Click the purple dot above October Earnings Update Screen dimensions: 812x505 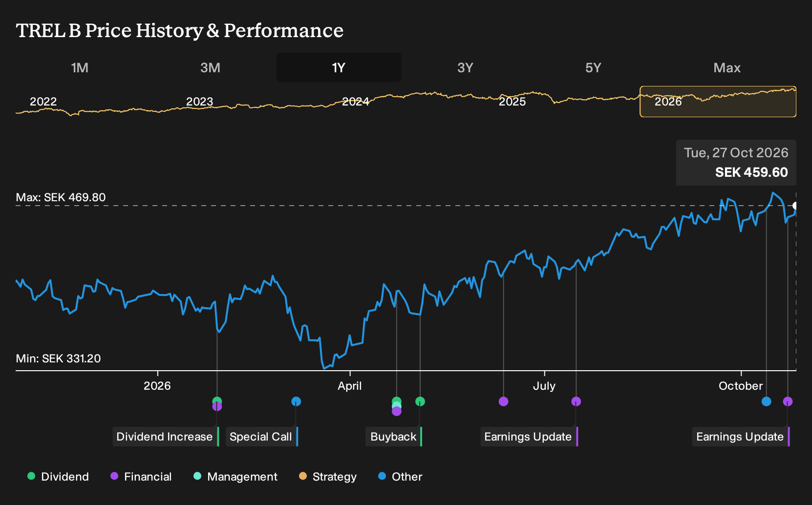(x=788, y=401)
